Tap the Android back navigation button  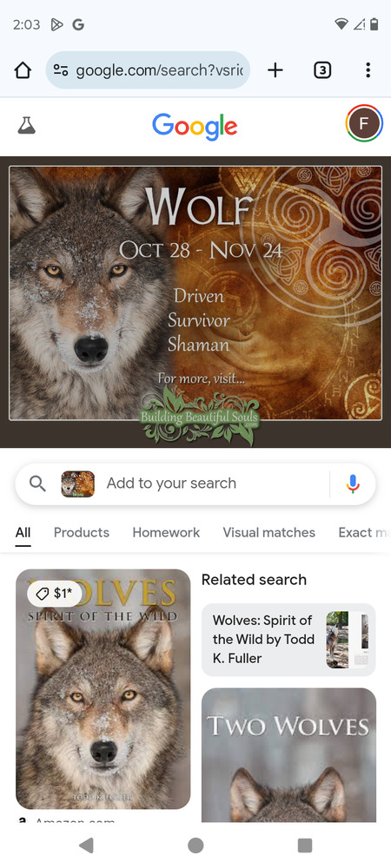[x=86, y=845]
